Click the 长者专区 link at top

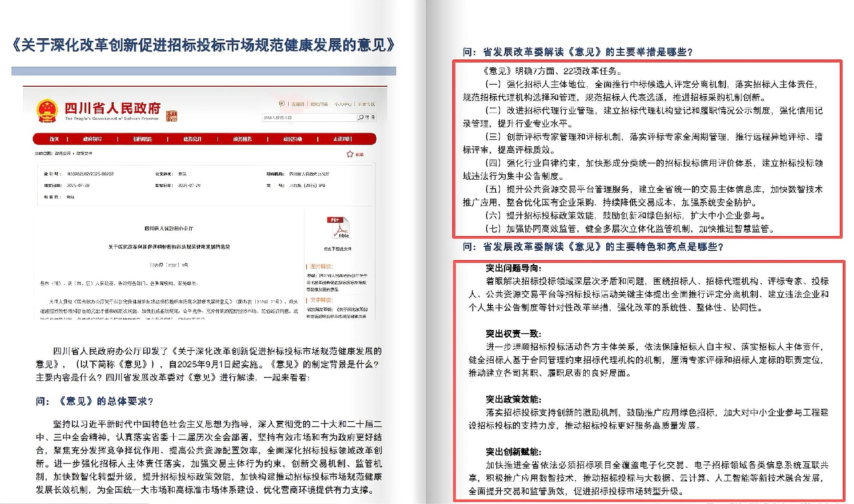click(x=367, y=104)
